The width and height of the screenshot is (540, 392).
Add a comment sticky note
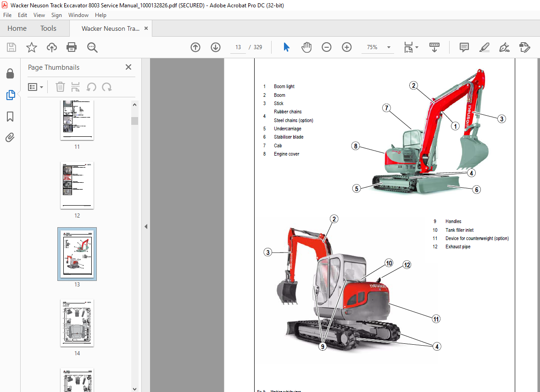point(464,47)
